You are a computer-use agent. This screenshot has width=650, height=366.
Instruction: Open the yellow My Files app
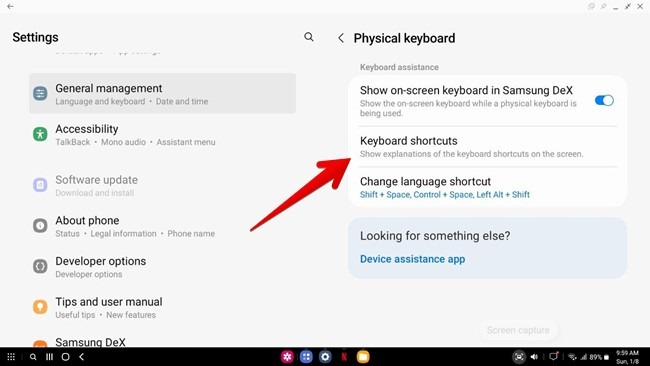[363, 357]
